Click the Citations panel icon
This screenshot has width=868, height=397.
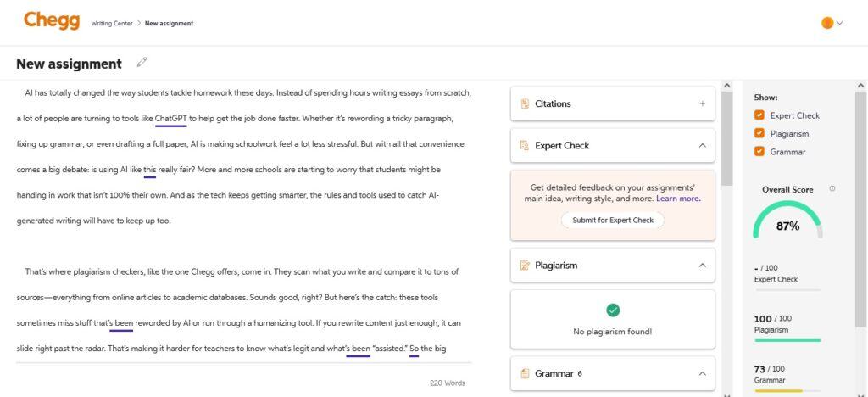click(x=525, y=103)
